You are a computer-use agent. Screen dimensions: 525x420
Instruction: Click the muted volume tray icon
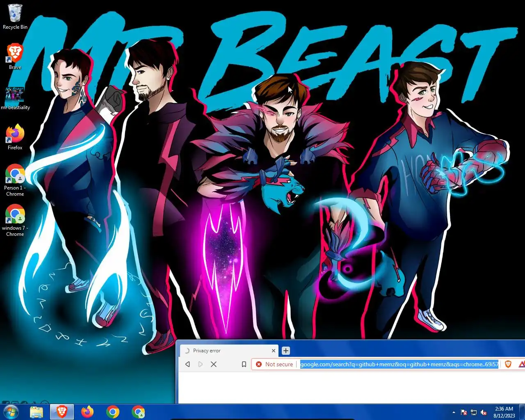(x=484, y=412)
